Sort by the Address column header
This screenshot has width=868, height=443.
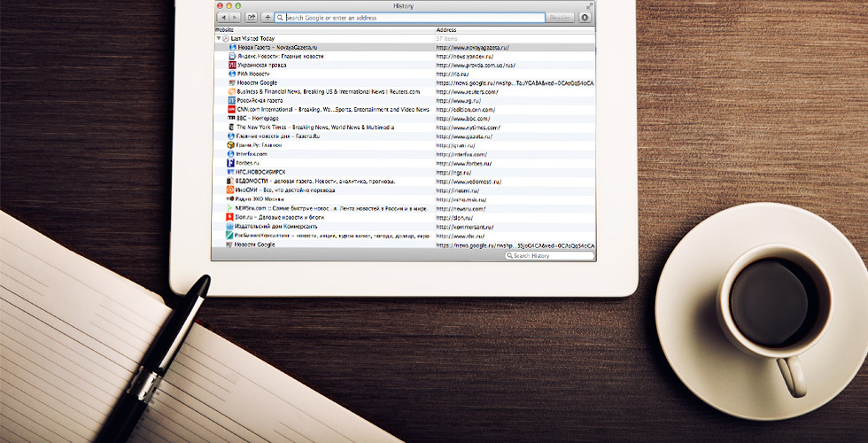click(x=447, y=30)
